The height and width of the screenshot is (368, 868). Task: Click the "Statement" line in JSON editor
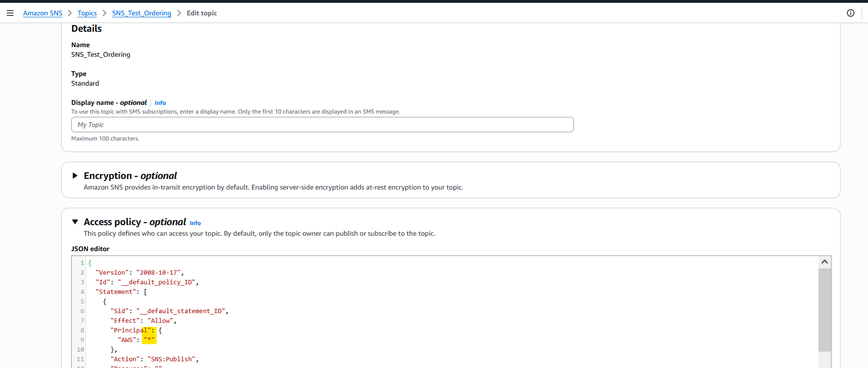[x=121, y=292]
